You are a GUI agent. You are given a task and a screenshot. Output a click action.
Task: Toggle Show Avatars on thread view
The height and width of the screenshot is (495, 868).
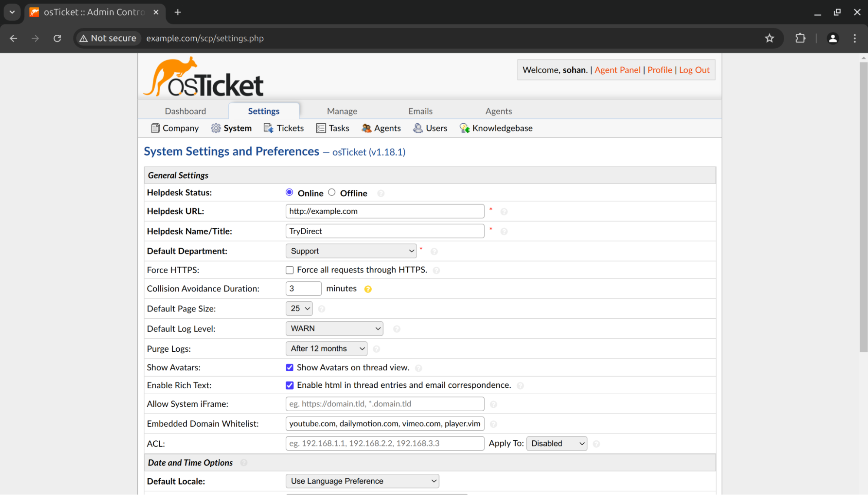(290, 367)
